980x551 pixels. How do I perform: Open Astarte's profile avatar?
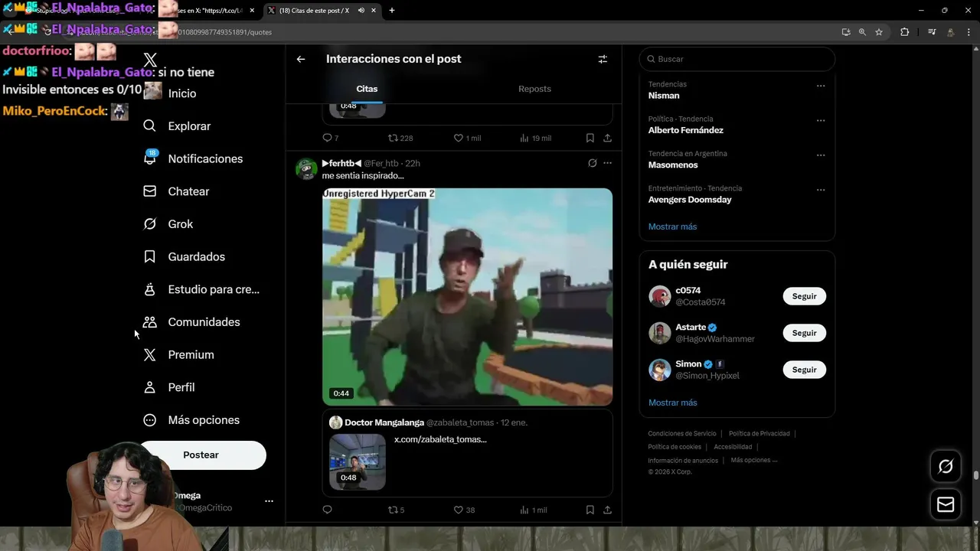click(660, 333)
